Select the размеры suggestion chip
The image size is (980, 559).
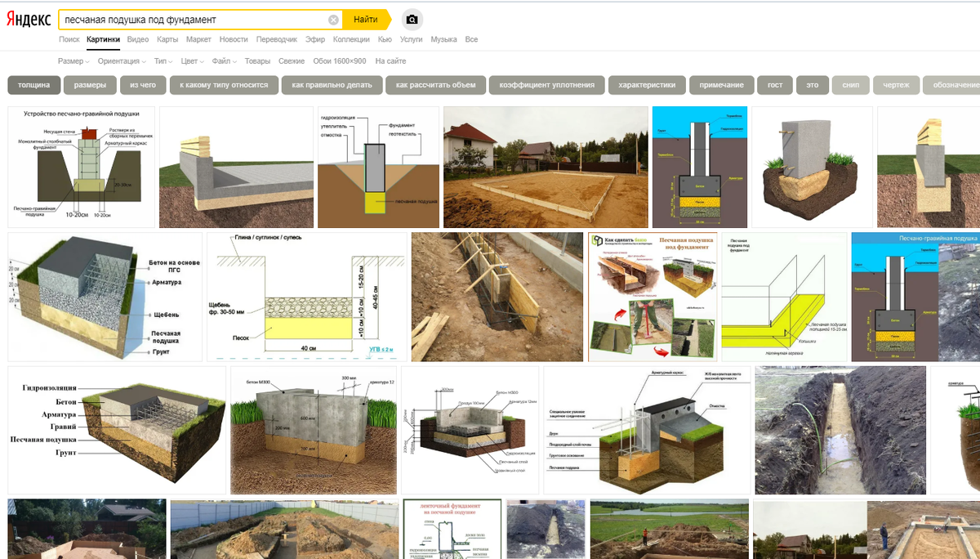click(x=90, y=85)
